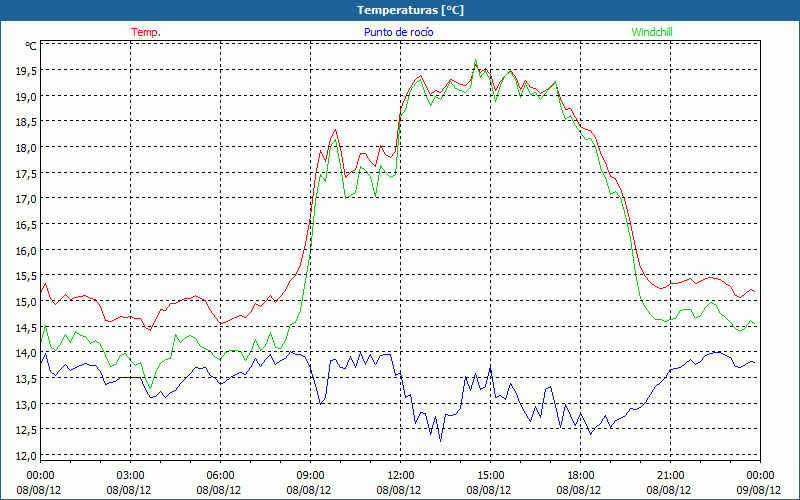
Task: Click the '18,0' y-axis value
Action: click(26, 148)
